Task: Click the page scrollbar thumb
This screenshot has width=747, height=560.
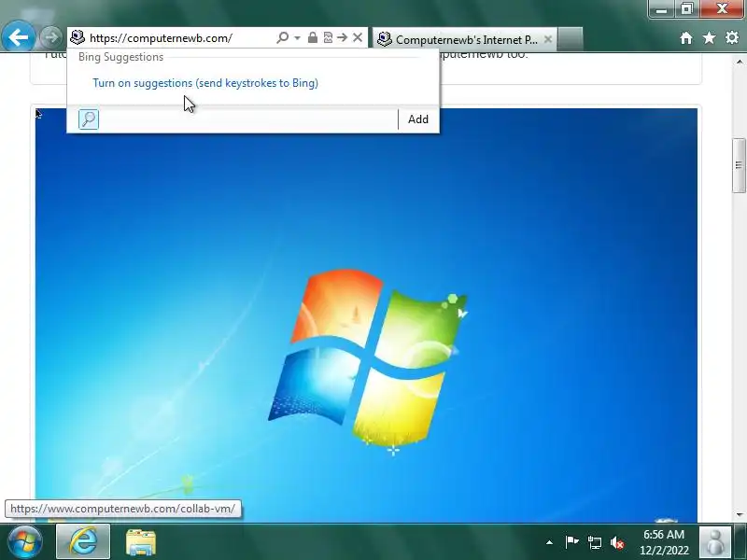Action: (739, 165)
